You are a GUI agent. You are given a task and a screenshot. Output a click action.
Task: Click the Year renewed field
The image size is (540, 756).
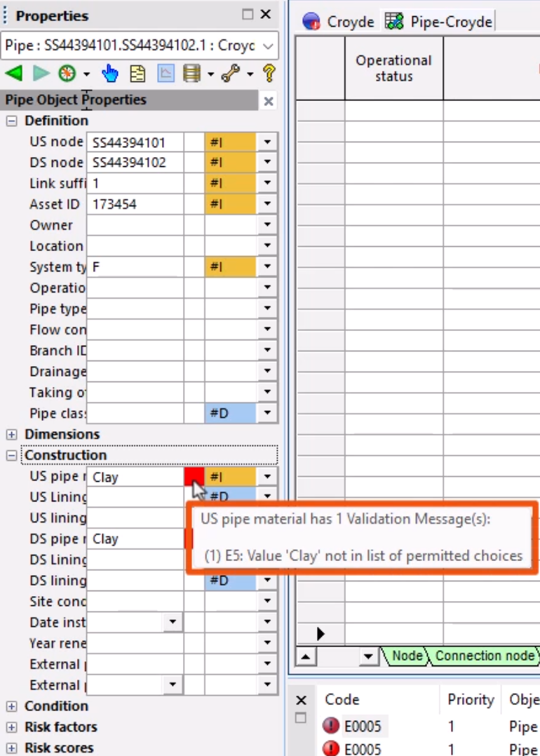point(135,643)
